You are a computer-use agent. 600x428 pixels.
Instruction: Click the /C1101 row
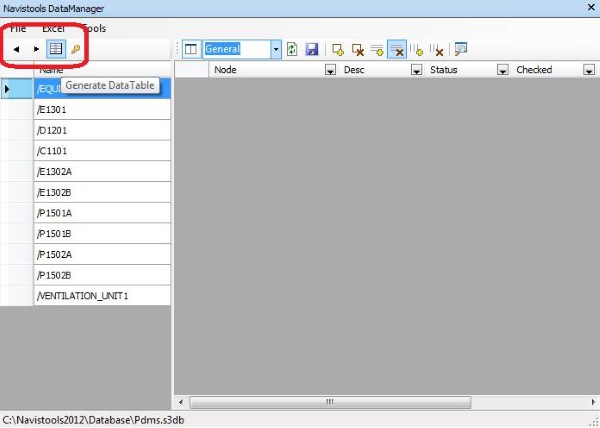[x=100, y=151]
